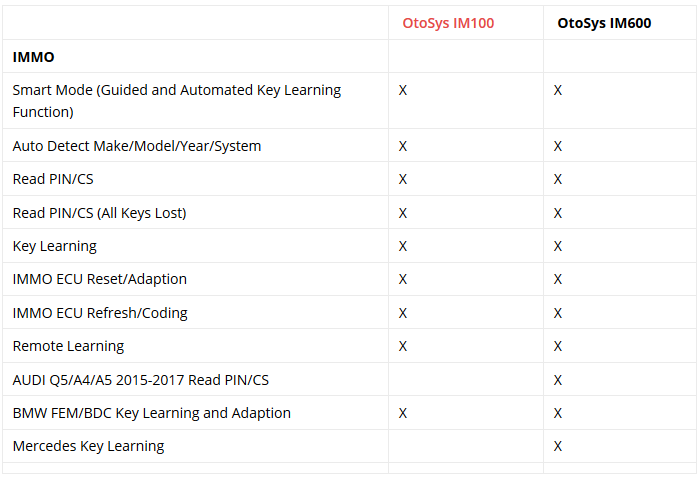Image resolution: width=700 pixels, height=481 pixels.
Task: Click the IM100 X mark for BMW FEM/BDC
Action: 403,413
